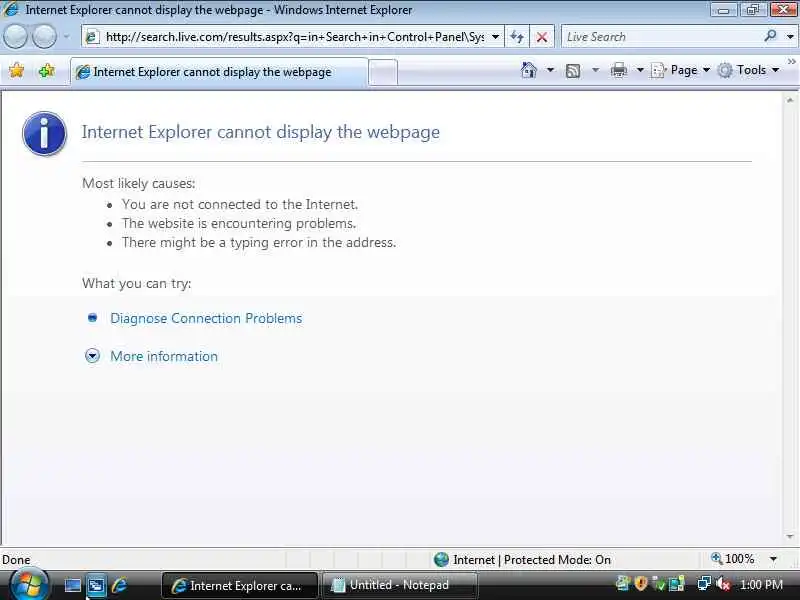Click the Refresh page button
Screen dimensions: 800x600
pyautogui.click(x=517, y=37)
